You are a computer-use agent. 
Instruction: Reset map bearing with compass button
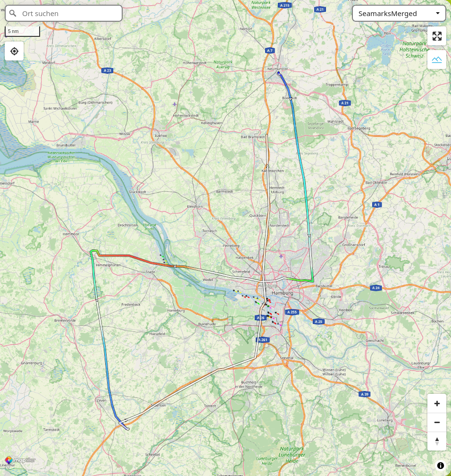(437, 441)
